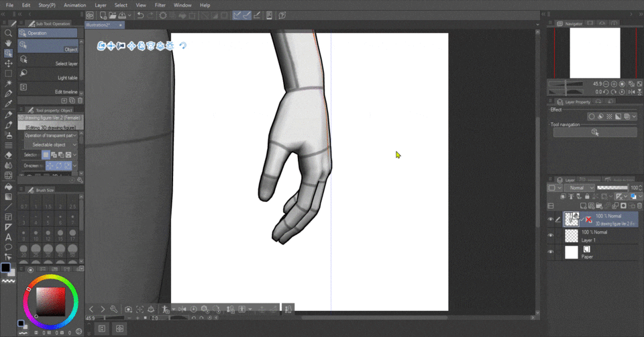Screen dimensions: 644x337
Task: Select the Layer 1 row
Action: pos(600,236)
